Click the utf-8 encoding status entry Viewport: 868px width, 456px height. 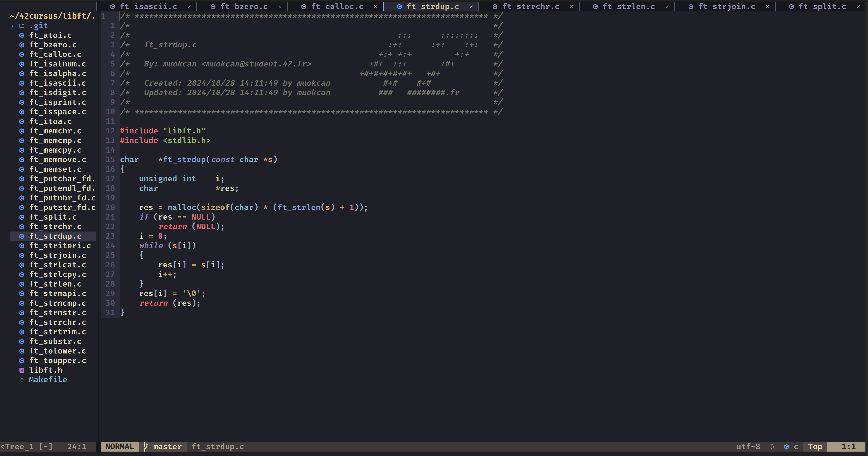748,447
